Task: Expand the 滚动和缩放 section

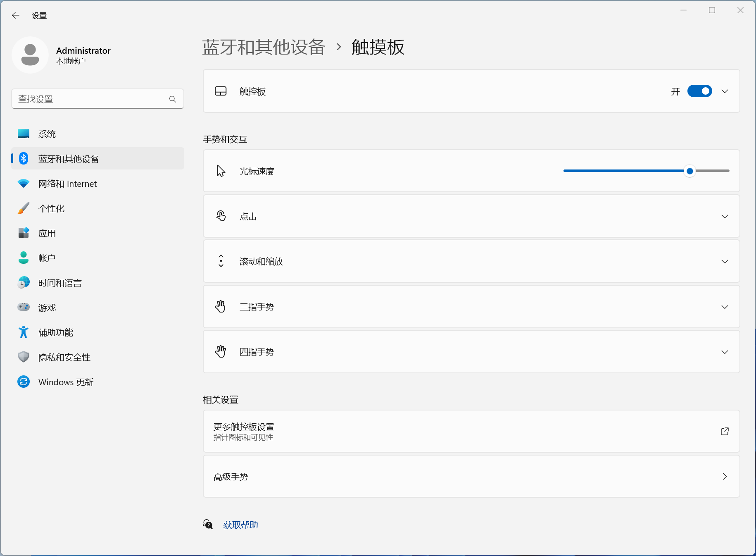Action: pyautogui.click(x=725, y=262)
